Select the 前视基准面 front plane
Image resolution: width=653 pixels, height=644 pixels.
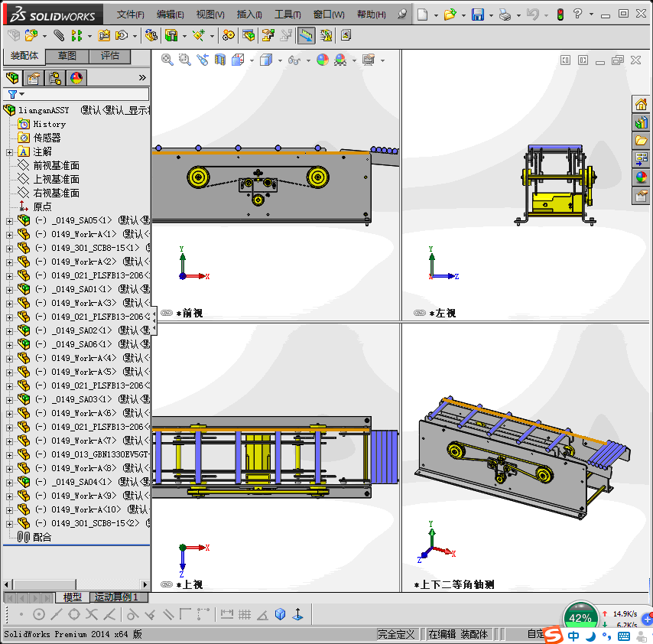tap(56, 166)
